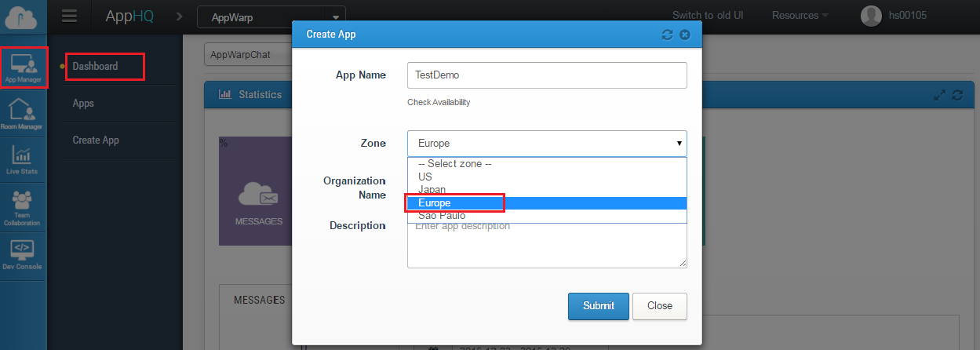Screen dimensions: 980x350
Task: Open the AppWarp product dropdown
Action: (271, 16)
